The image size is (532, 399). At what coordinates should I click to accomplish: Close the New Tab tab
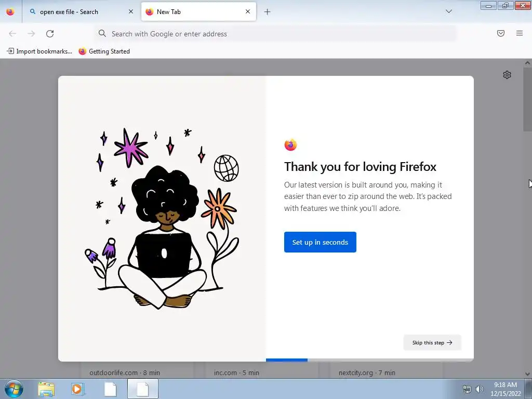coord(248,11)
